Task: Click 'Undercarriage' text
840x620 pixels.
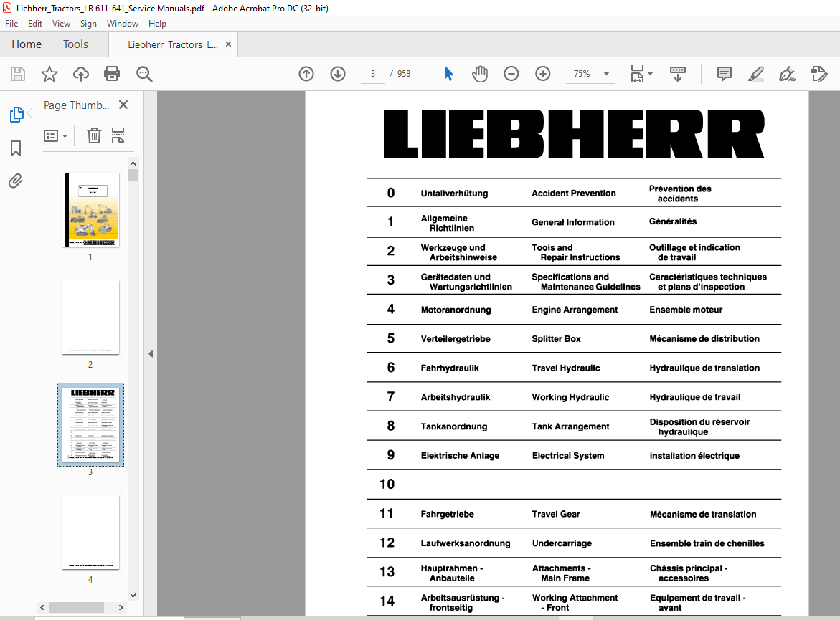Action: point(562,543)
